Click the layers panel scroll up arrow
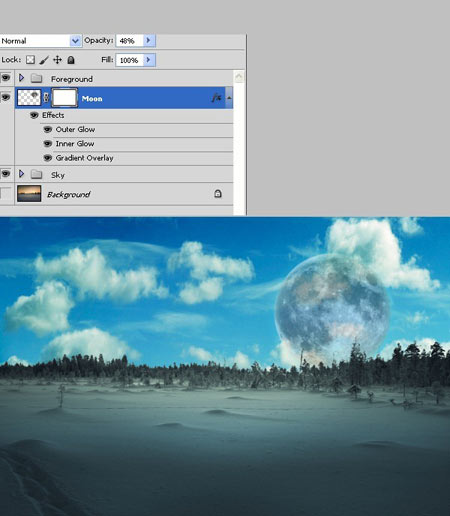This screenshot has width=450, height=516. (x=239, y=77)
